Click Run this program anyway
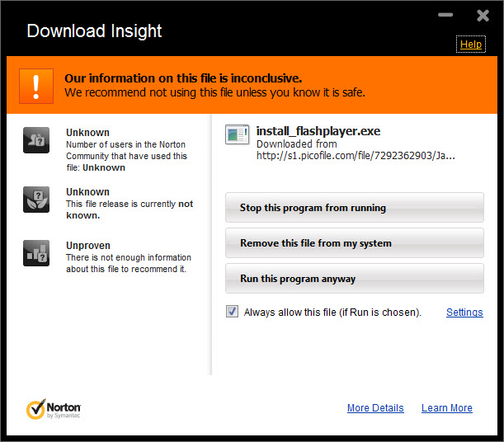The height and width of the screenshot is (442, 504). pyautogui.click(x=355, y=278)
